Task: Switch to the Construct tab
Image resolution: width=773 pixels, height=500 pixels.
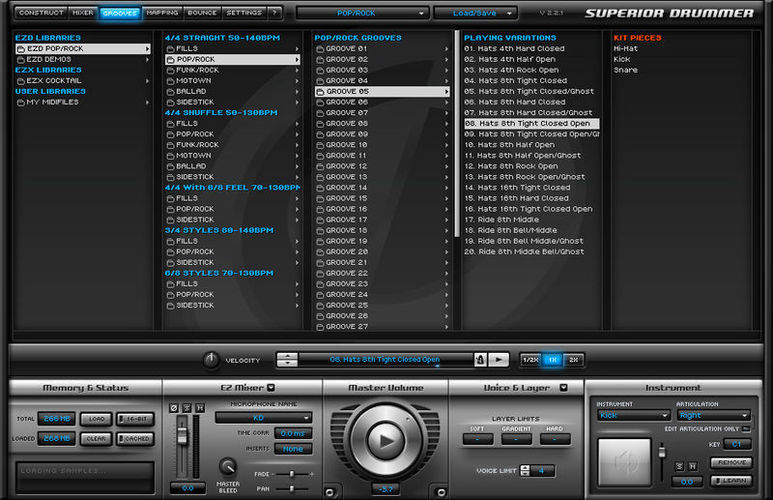Action: click(x=41, y=13)
